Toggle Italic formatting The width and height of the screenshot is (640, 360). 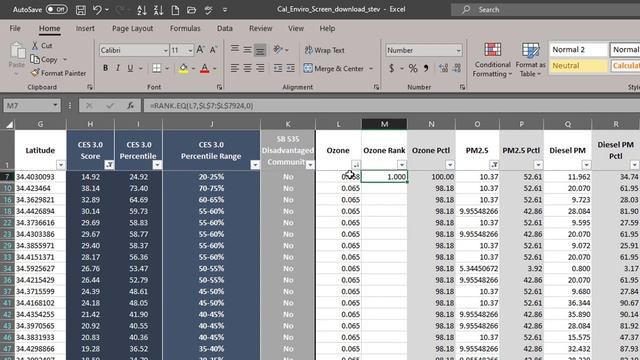118,68
